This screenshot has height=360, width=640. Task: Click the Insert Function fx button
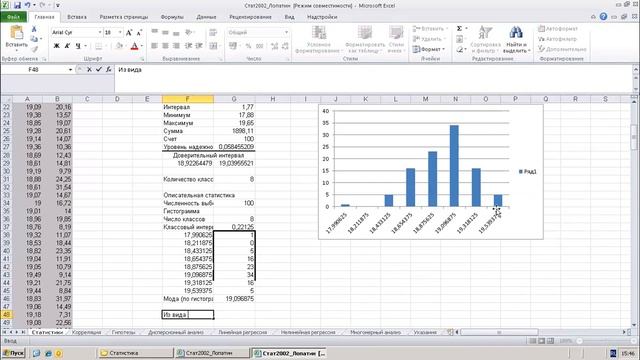coord(109,70)
